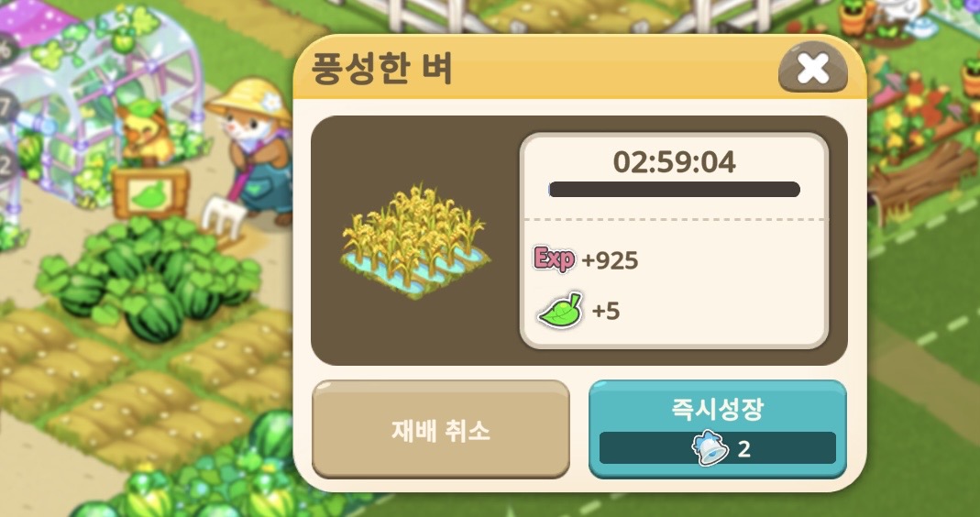Click the 풍성한 벼 title text
This screenshot has width=980, height=517.
[381, 69]
